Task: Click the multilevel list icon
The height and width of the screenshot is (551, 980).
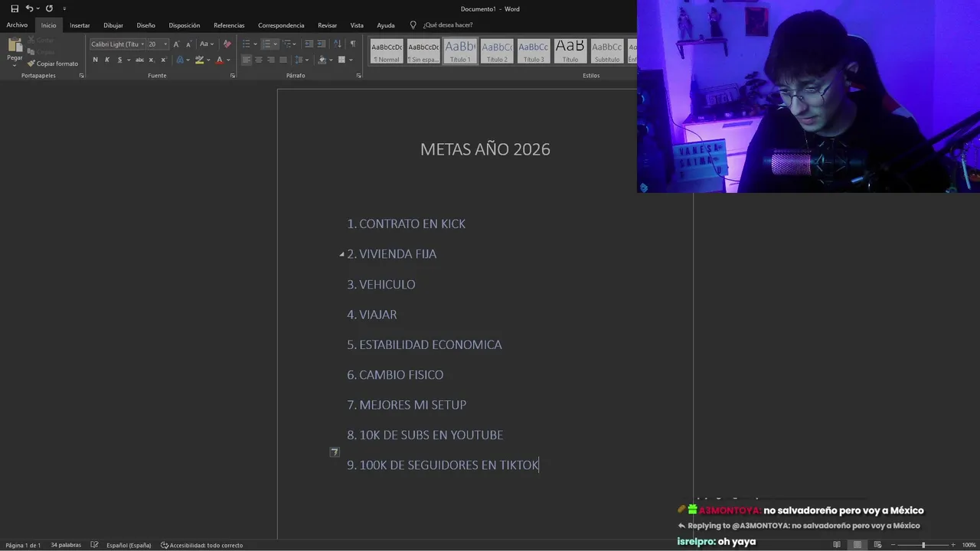Action: click(287, 44)
